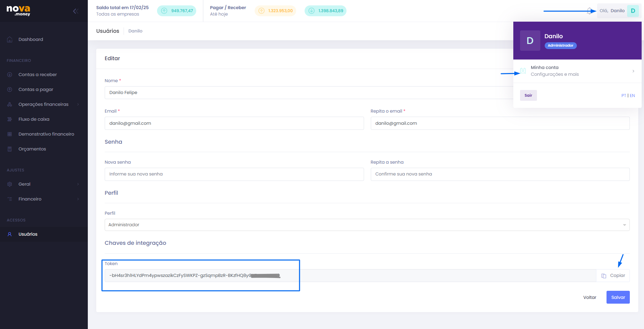This screenshot has width=644, height=329.
Task: Open the Perfil Administrador dropdown
Action: point(367,225)
